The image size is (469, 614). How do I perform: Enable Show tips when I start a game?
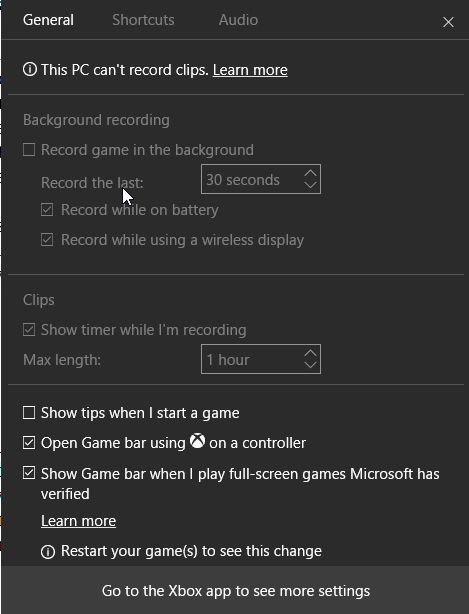(x=29, y=412)
